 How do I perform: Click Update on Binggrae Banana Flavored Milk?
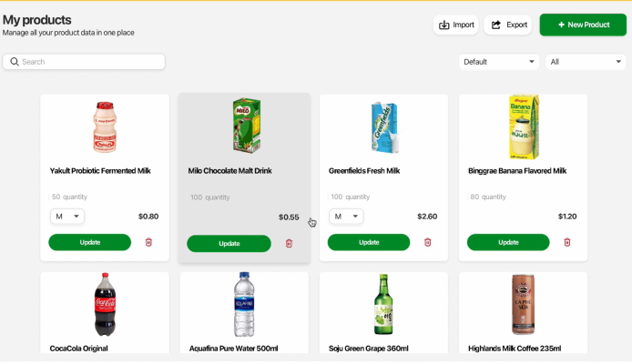click(508, 242)
